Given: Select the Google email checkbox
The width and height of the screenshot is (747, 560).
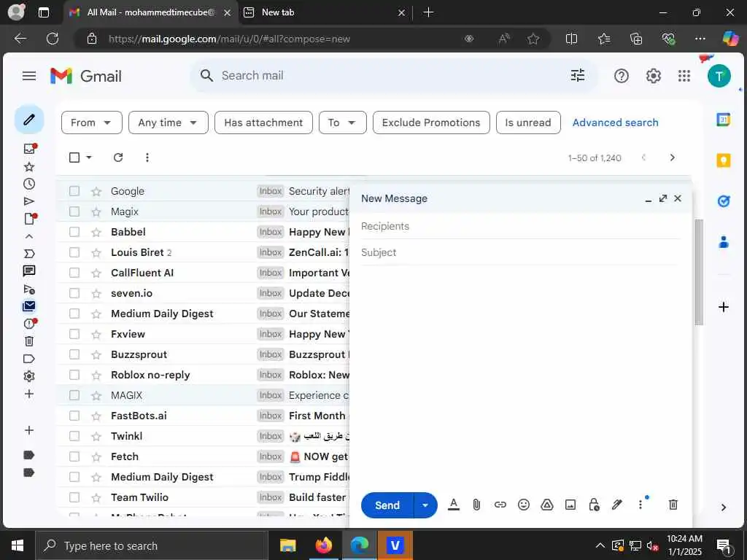Looking at the screenshot, I should pos(74,191).
